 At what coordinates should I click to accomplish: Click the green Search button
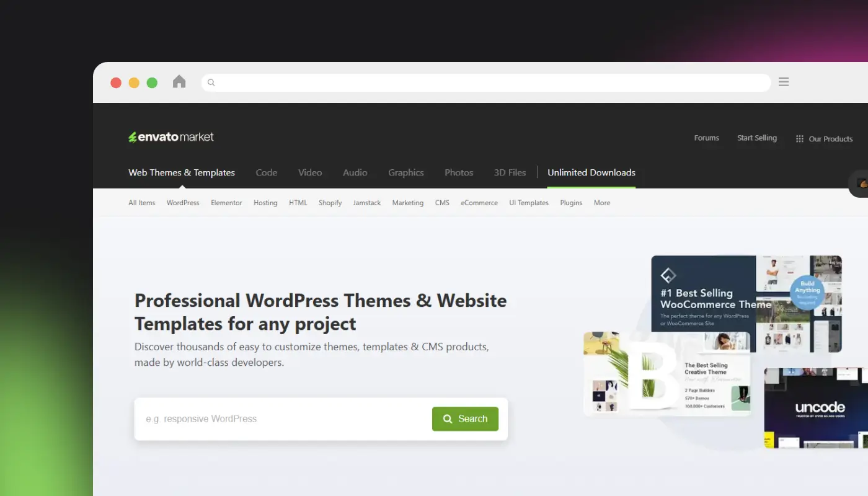point(465,419)
